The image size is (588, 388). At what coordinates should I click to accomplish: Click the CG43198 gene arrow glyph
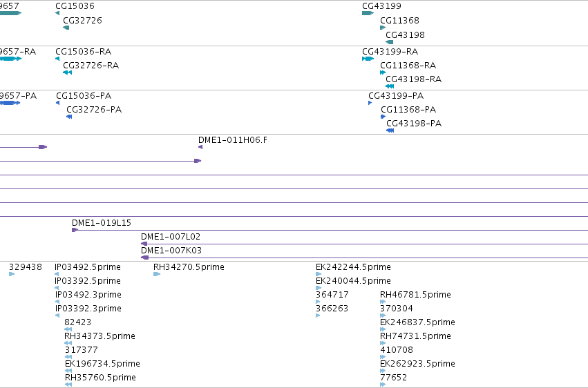tap(390, 42)
